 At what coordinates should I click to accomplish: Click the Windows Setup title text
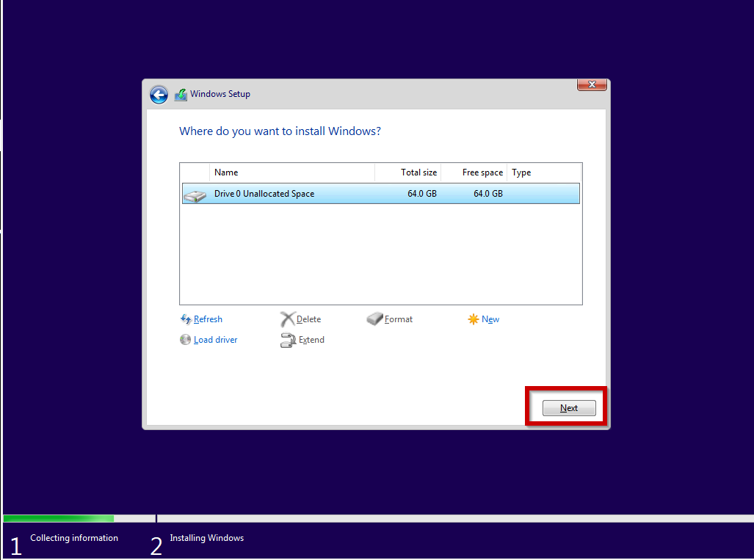pyautogui.click(x=220, y=94)
